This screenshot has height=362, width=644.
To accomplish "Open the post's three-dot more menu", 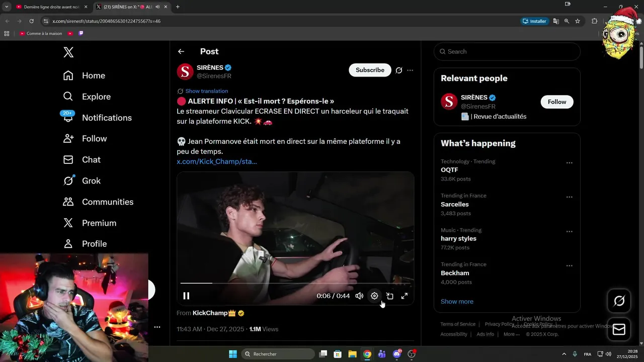I will pyautogui.click(x=410, y=70).
